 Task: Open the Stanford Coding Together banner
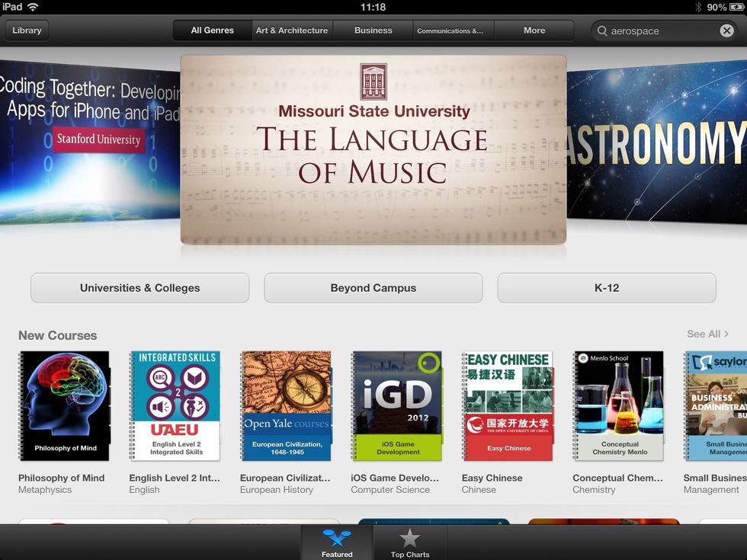click(x=90, y=142)
